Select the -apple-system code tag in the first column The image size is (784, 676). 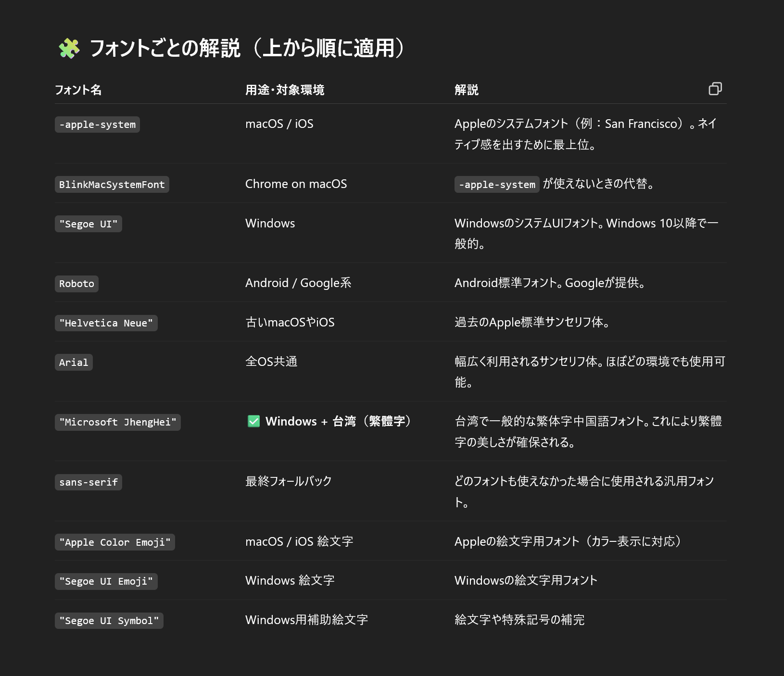[97, 125]
